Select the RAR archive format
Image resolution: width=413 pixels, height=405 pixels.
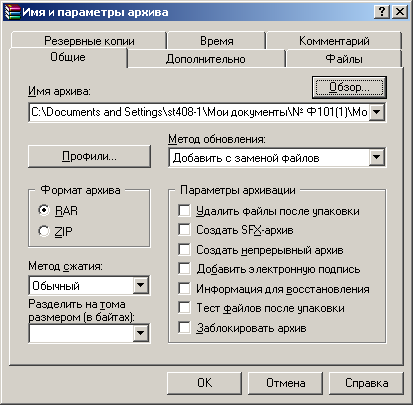[44, 210]
